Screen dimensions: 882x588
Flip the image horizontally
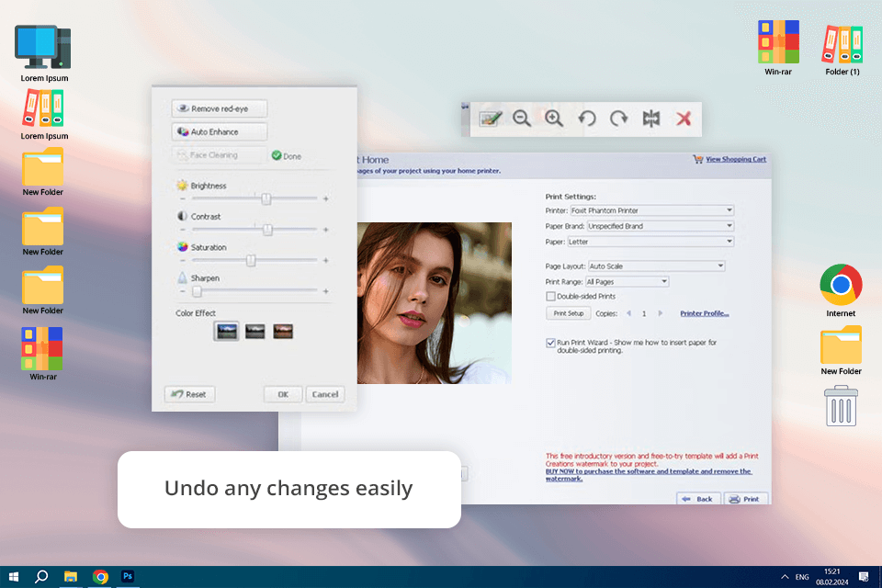click(x=651, y=119)
